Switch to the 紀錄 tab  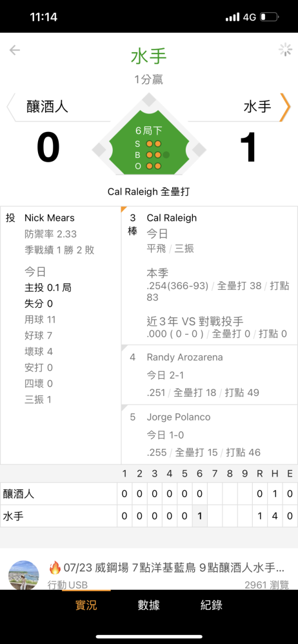[x=212, y=605]
